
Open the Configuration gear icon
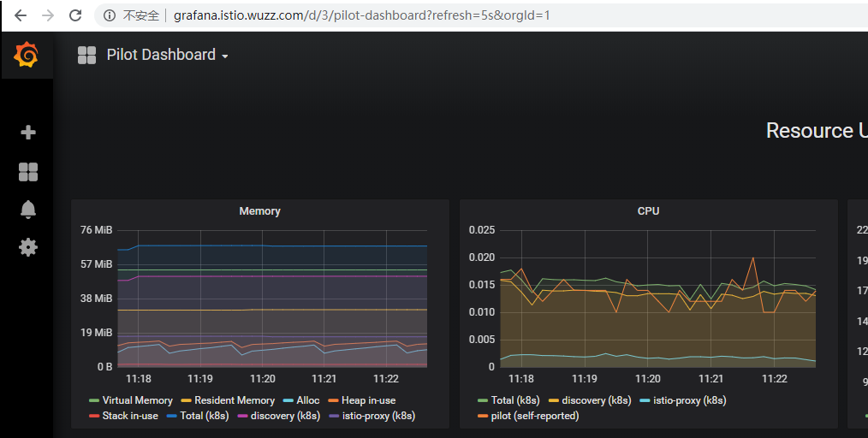28,246
